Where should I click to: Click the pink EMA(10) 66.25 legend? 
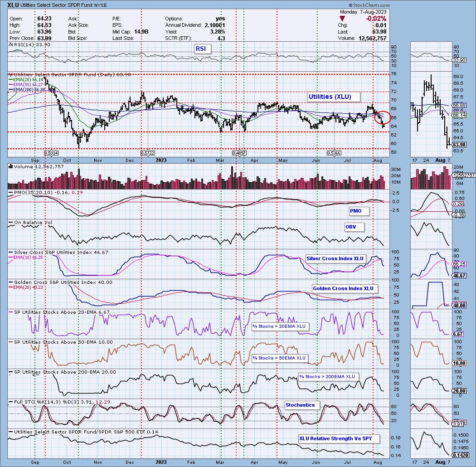pyautogui.click(x=26, y=258)
